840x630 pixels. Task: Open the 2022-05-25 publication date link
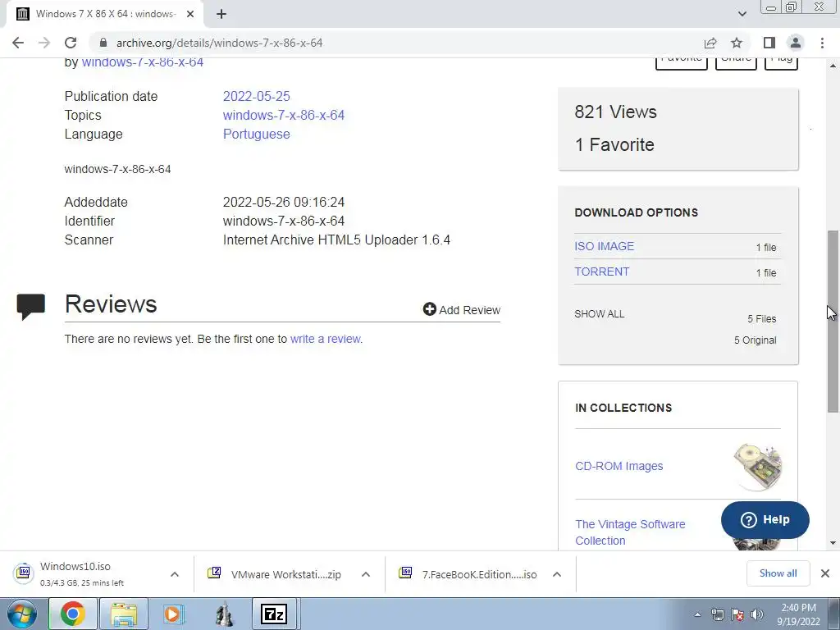click(x=256, y=97)
